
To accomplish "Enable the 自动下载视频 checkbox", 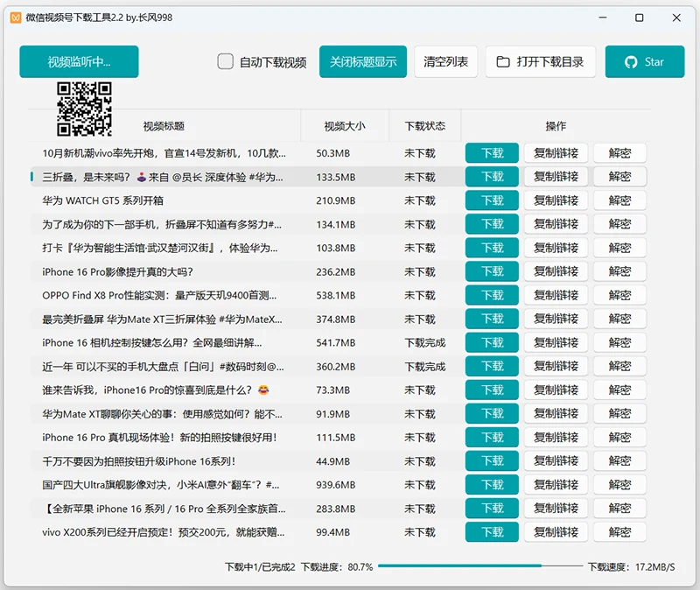I will [225, 61].
